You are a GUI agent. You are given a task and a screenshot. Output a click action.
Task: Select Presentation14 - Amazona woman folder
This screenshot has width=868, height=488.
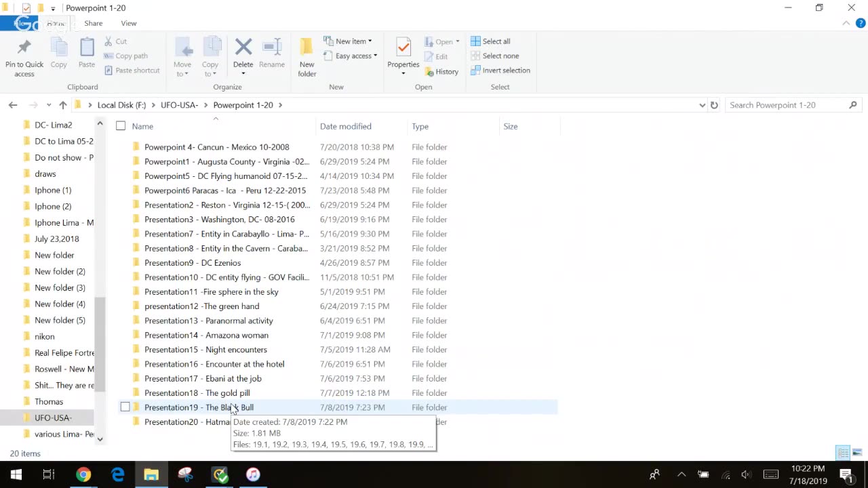point(206,335)
